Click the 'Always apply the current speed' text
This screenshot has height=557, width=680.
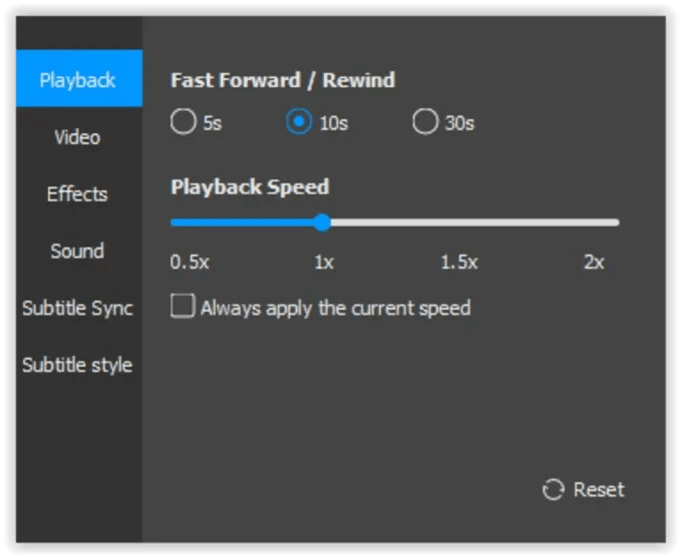pos(335,308)
